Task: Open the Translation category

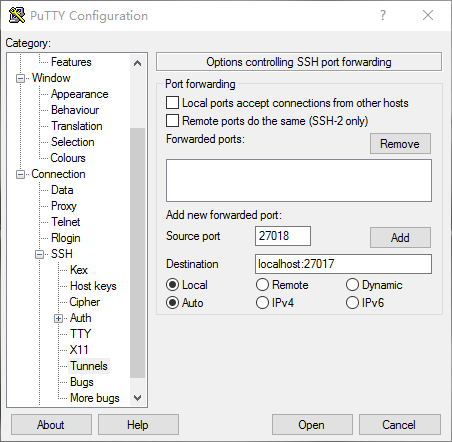Action: (77, 126)
